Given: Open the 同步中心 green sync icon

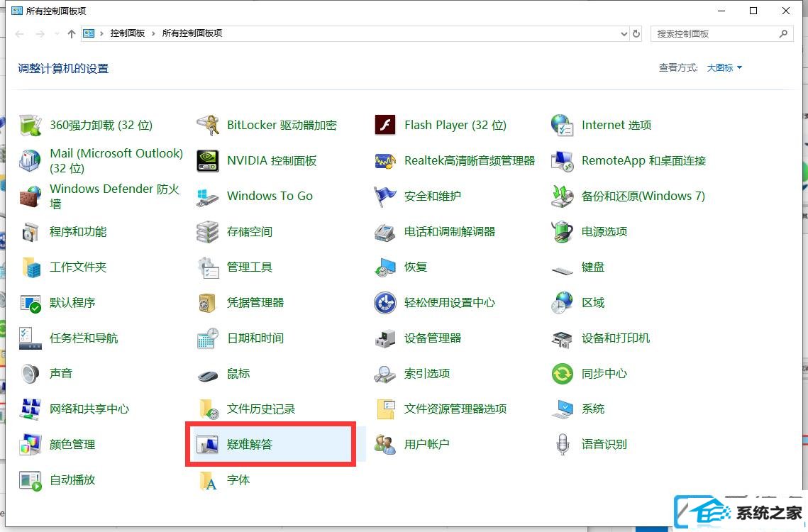Looking at the screenshot, I should tap(563, 373).
